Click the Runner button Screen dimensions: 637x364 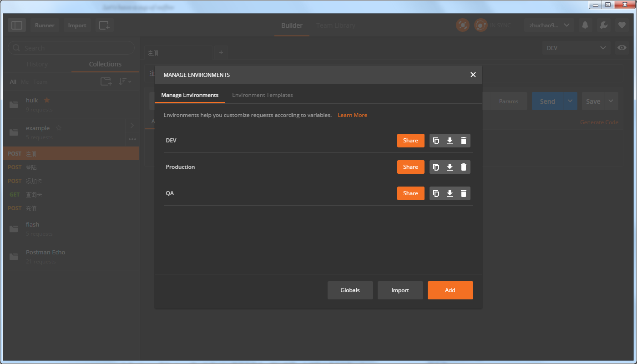point(45,25)
